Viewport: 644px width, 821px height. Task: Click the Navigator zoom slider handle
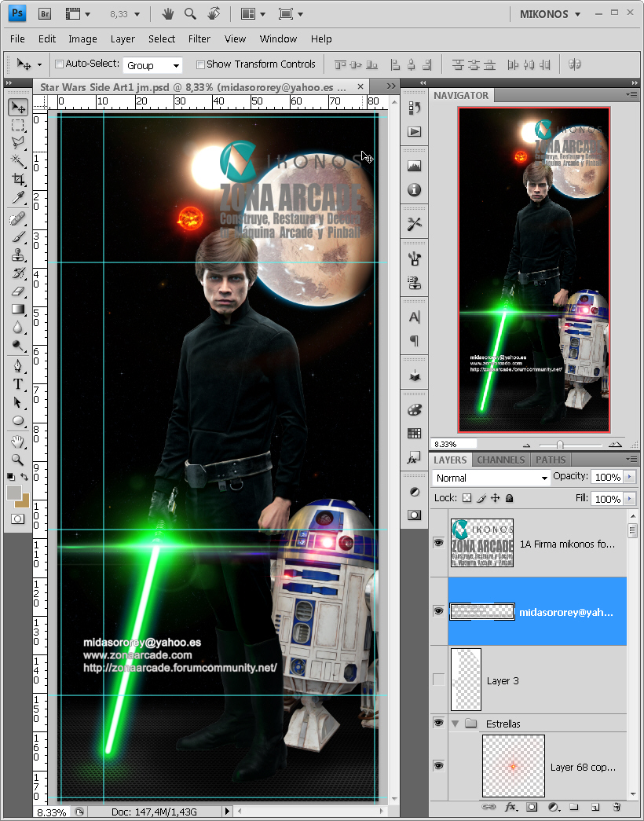click(560, 445)
